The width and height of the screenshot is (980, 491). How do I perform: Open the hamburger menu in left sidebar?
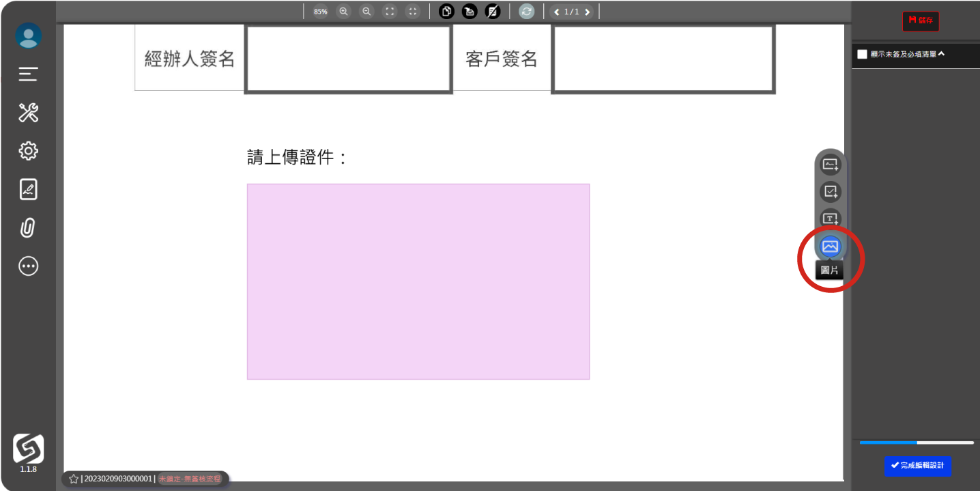[x=28, y=74]
